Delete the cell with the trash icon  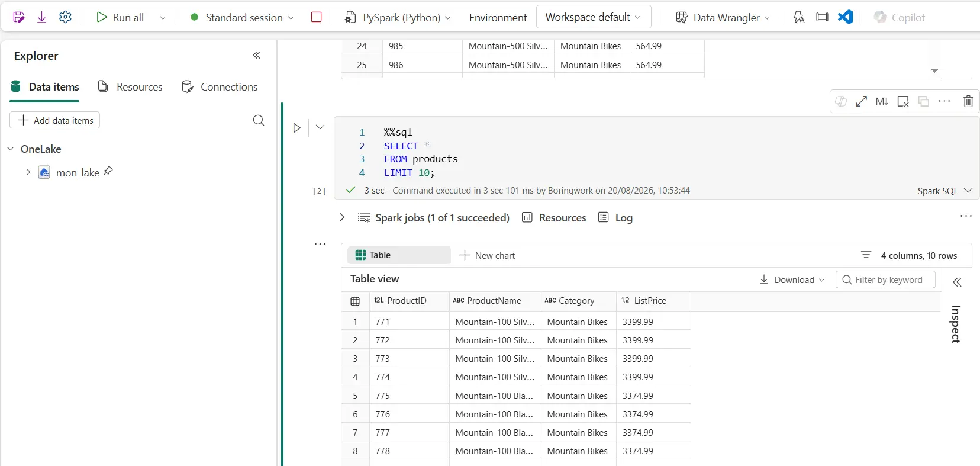click(968, 101)
